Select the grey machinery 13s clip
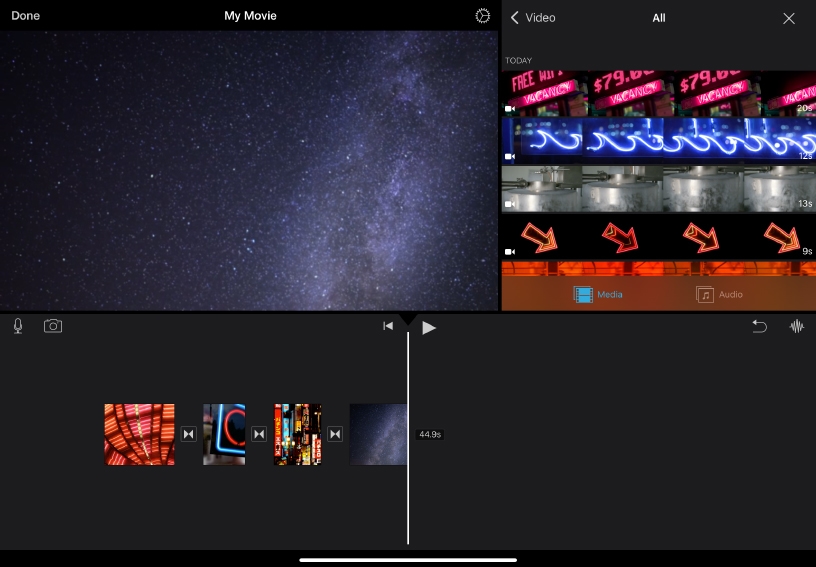This screenshot has width=816, height=567. (658, 188)
